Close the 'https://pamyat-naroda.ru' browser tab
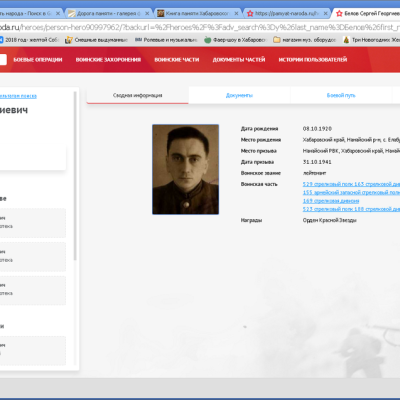 [326, 13]
